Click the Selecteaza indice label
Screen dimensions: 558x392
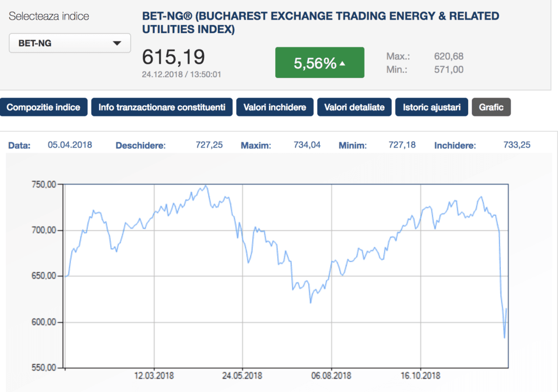tap(48, 16)
